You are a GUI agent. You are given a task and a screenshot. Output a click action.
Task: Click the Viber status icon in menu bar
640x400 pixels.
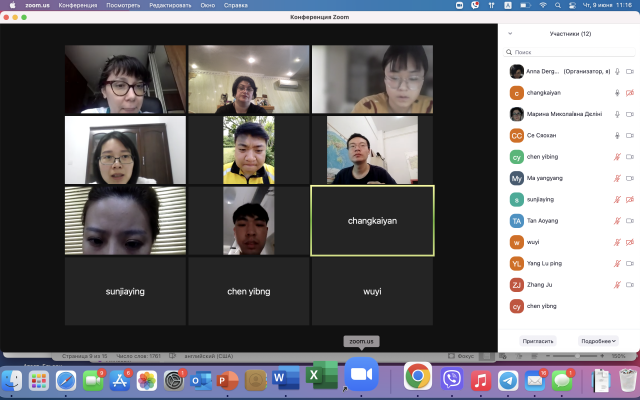(475, 5)
